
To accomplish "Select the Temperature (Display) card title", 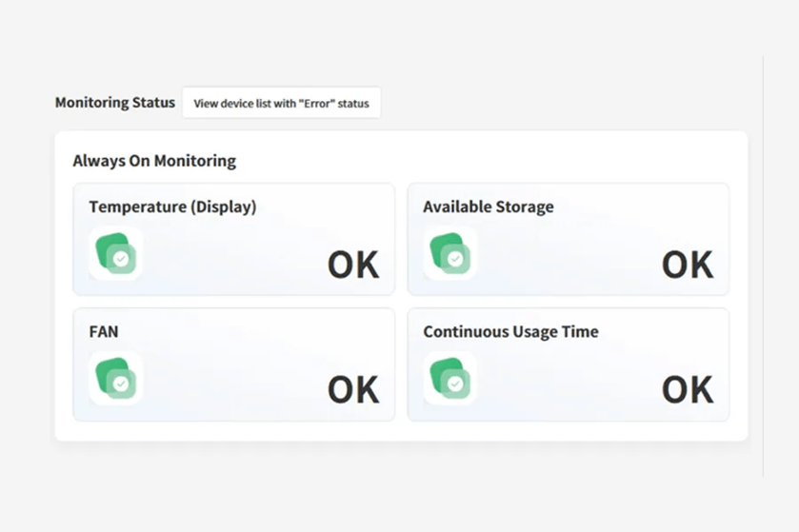I will coord(172,207).
